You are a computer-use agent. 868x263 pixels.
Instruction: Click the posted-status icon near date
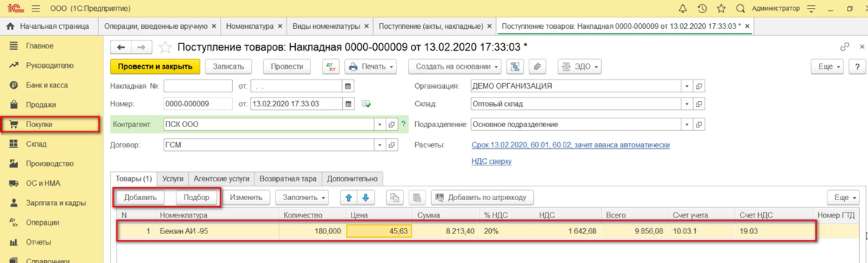366,104
